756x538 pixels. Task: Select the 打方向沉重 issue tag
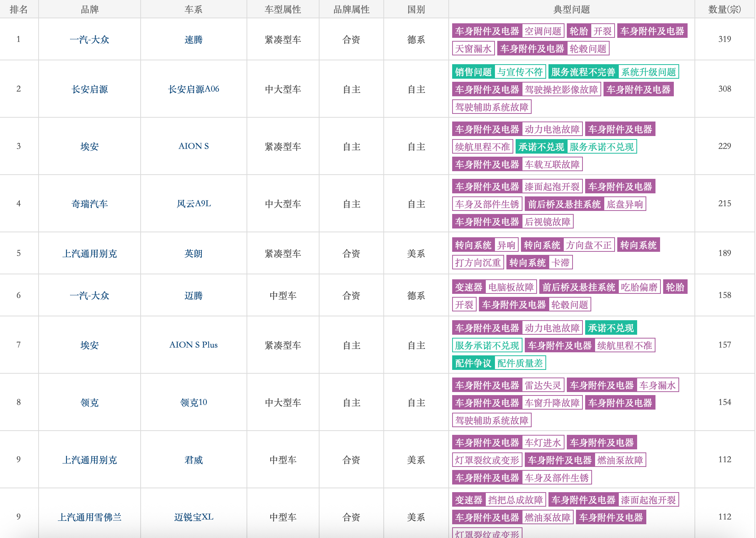tap(478, 263)
